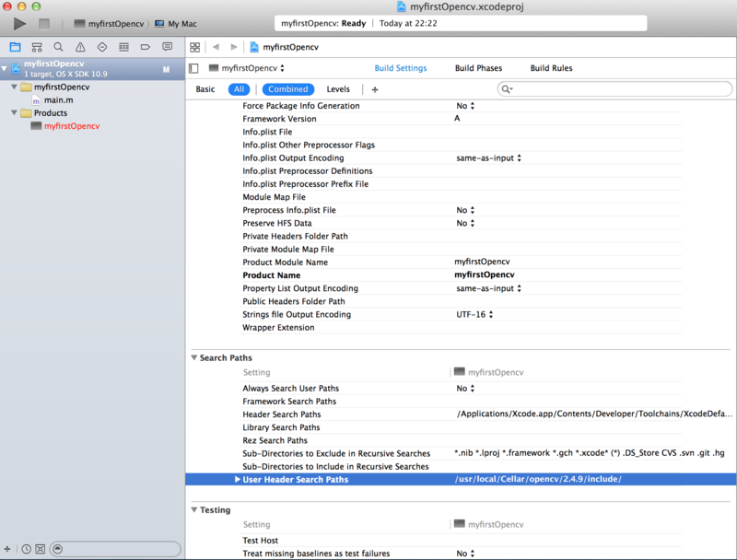This screenshot has height=560, width=737.
Task: Open the Breakpoint navigator
Action: click(x=146, y=47)
